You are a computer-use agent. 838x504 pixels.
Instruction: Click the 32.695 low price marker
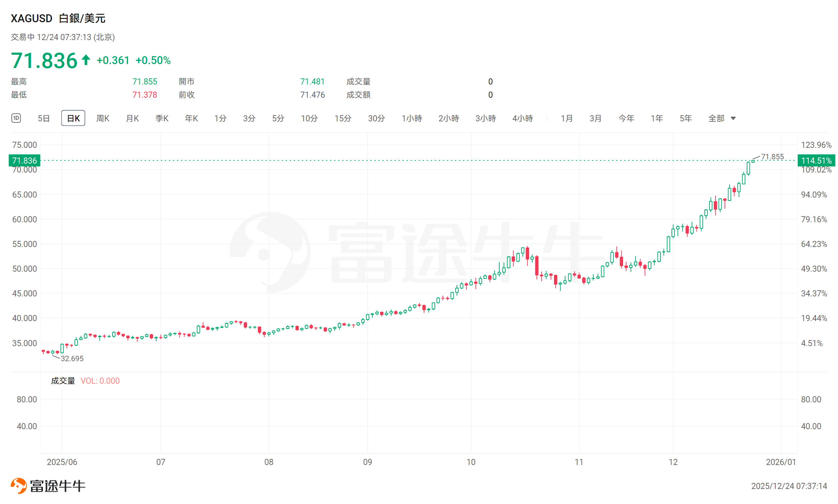(72, 358)
